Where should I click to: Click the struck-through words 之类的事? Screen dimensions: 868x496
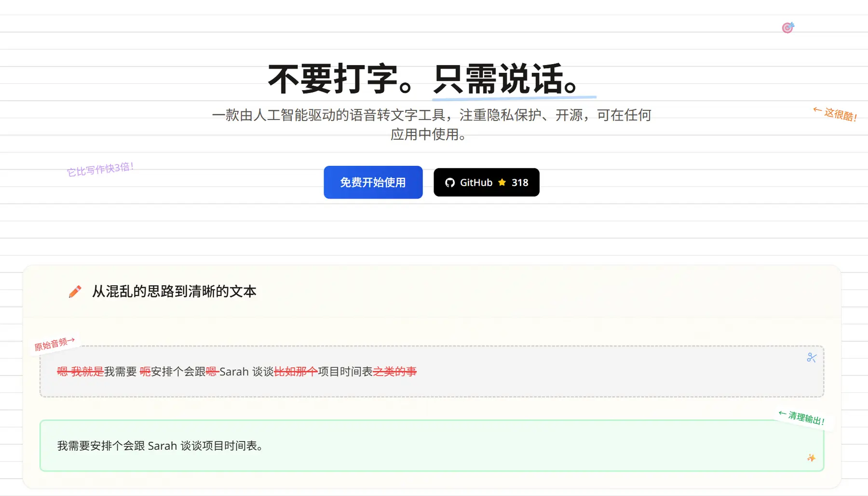coord(394,372)
